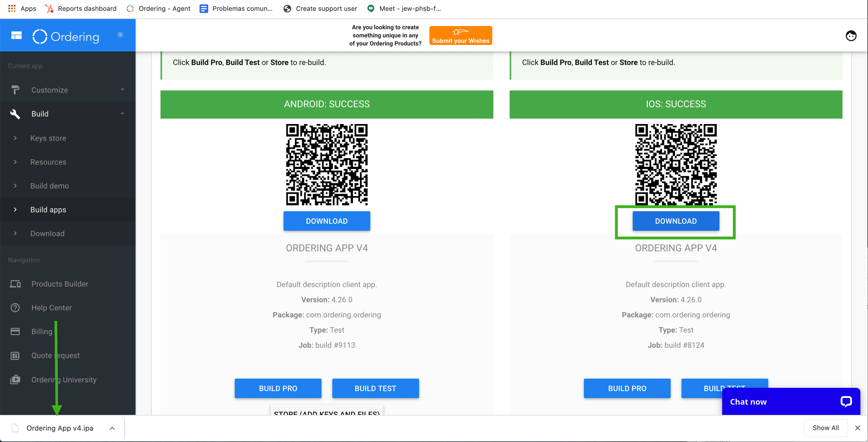Click the Build wrench icon
The width and height of the screenshot is (868, 442).
tap(15, 114)
